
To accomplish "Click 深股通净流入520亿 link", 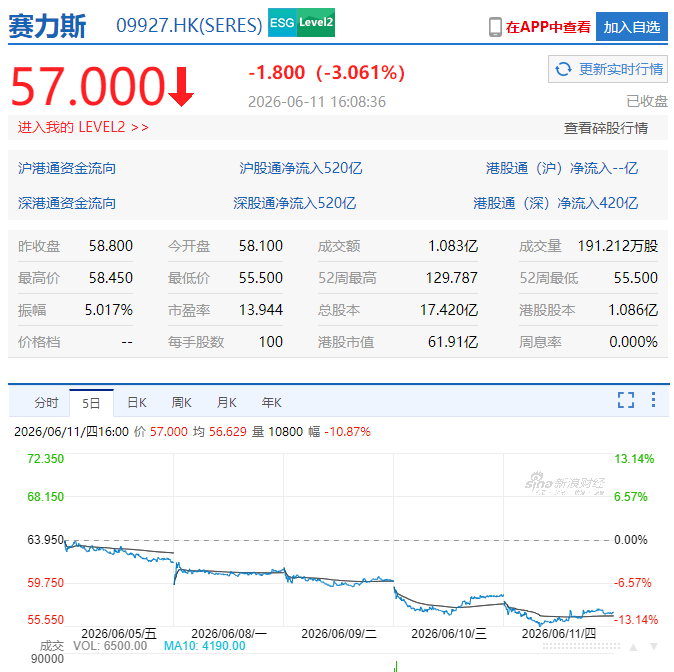I will (294, 203).
